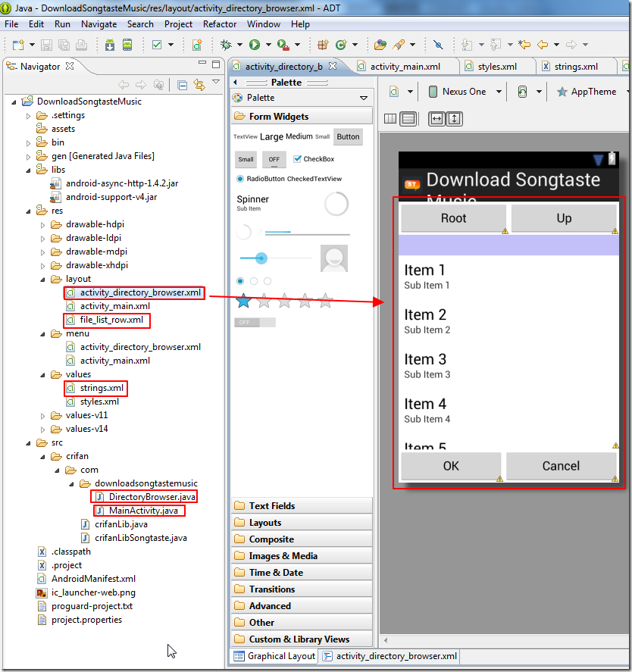Click the Run External Tools icon
The image size is (632, 672).
point(283,45)
